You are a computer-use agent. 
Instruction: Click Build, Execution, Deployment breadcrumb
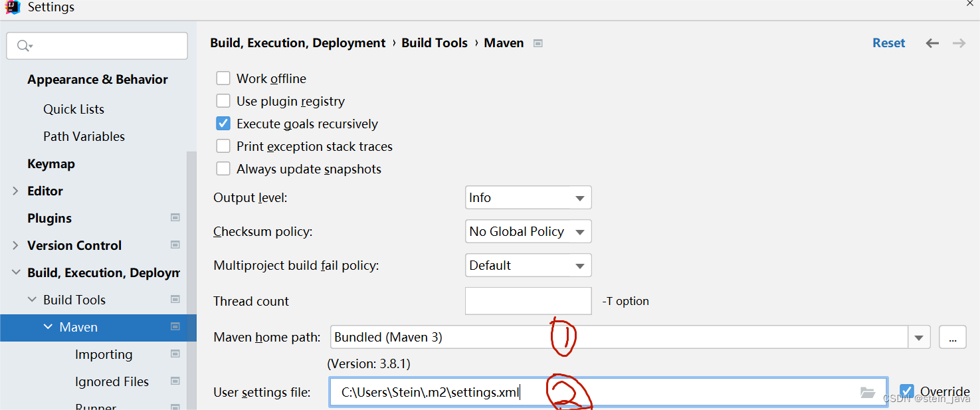298,43
